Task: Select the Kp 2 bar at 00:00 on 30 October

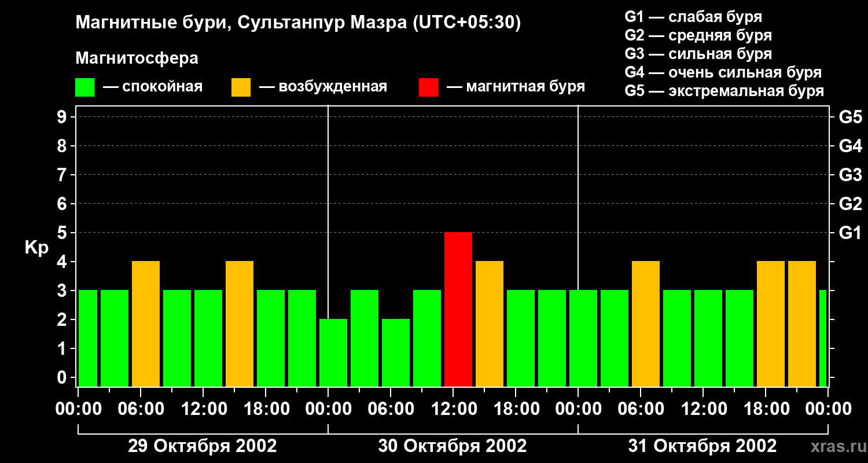Action: point(333,353)
